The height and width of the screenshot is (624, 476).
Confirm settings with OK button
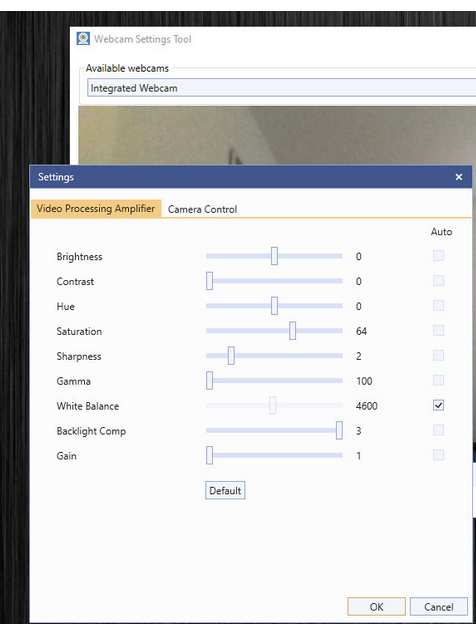[377, 607]
